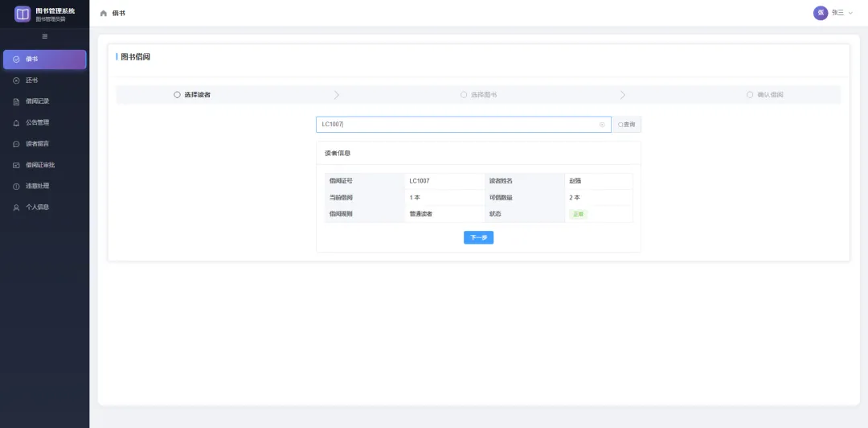Click the 借阅规则 label cell
Viewport: 868px width, 428px height.
click(x=365, y=214)
